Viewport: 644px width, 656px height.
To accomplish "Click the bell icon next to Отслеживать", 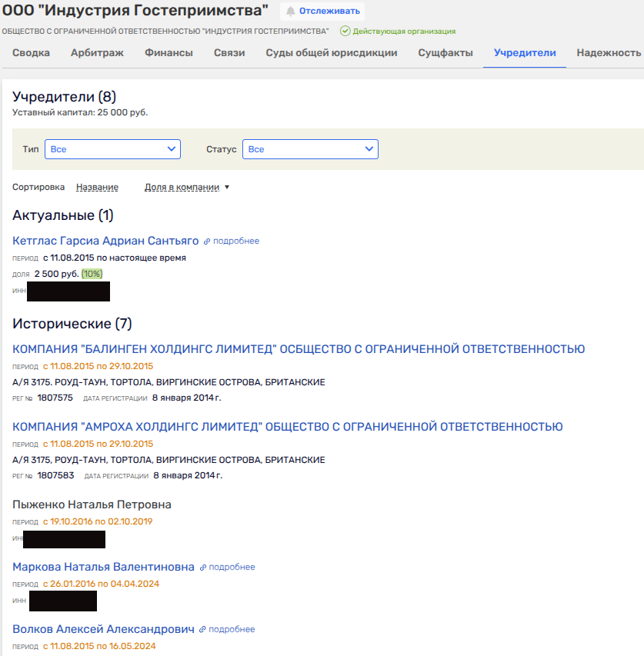I will pos(291,12).
